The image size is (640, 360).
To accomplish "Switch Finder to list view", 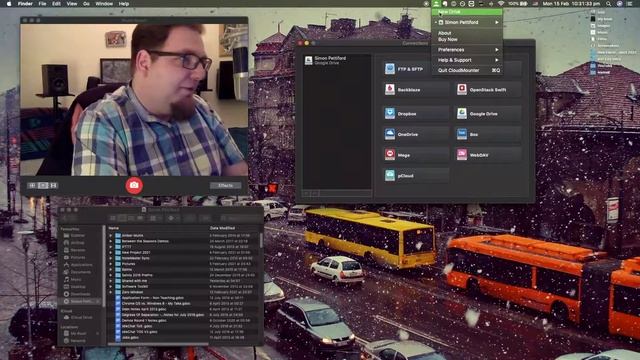I will (122, 218).
